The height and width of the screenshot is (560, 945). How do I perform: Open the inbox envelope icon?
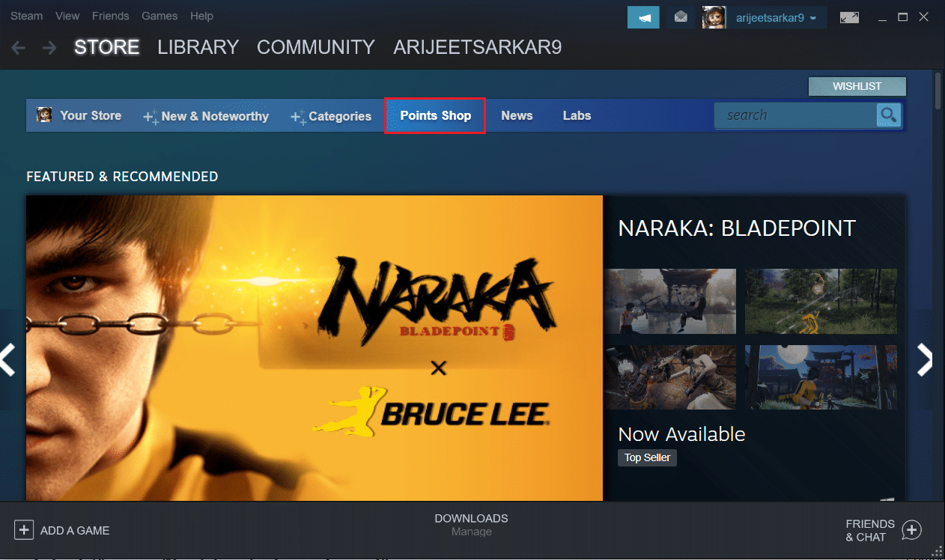point(681,17)
